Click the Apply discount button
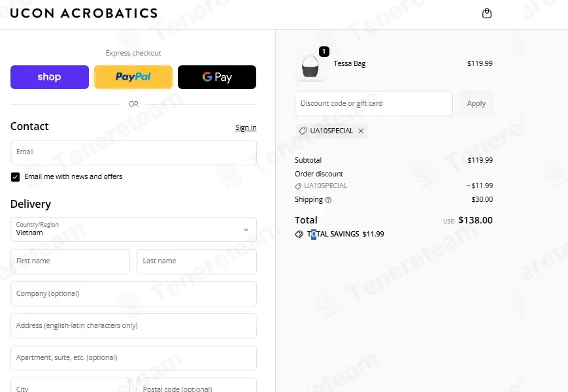Screen dimensions: 568x392 (476, 103)
